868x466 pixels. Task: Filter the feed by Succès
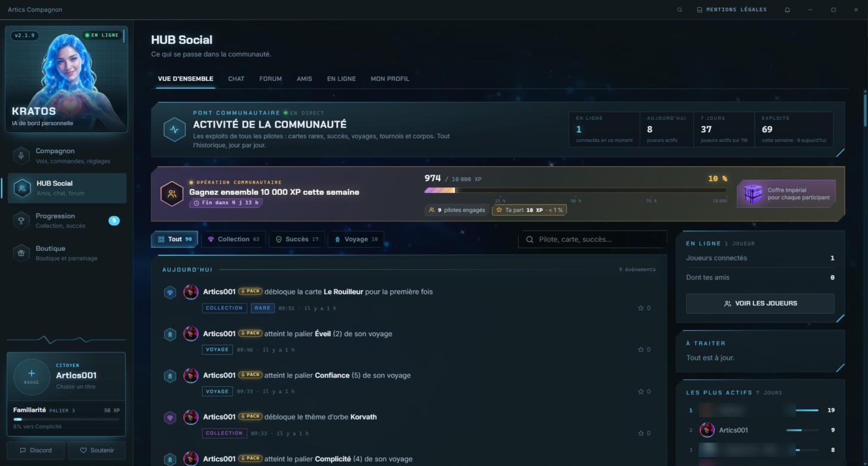[297, 239]
